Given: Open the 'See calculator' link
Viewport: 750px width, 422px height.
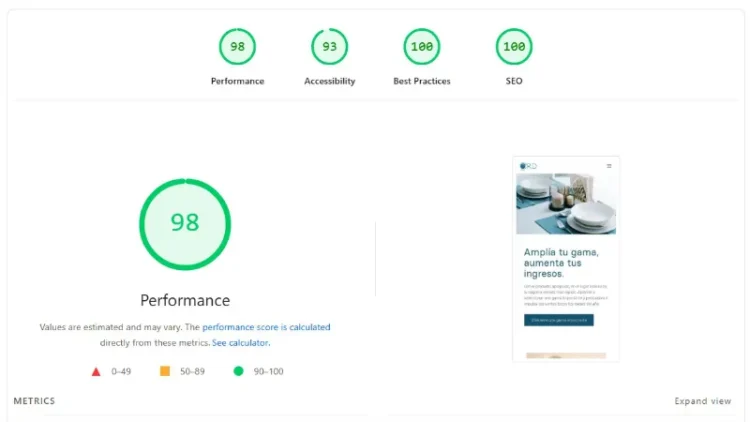Looking at the screenshot, I should 240,343.
